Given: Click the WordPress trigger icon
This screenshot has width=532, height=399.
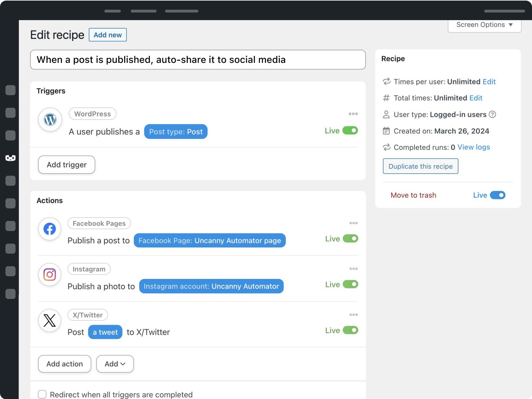Looking at the screenshot, I should click(x=50, y=120).
